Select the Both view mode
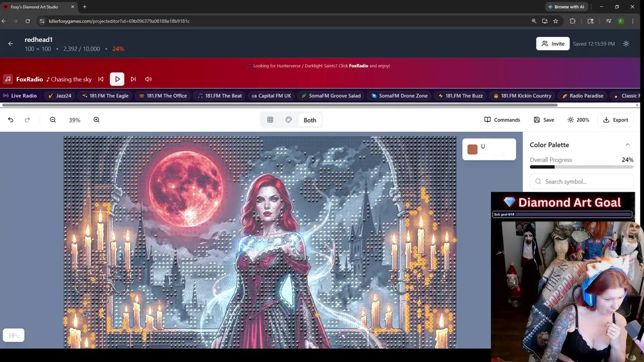 310,120
